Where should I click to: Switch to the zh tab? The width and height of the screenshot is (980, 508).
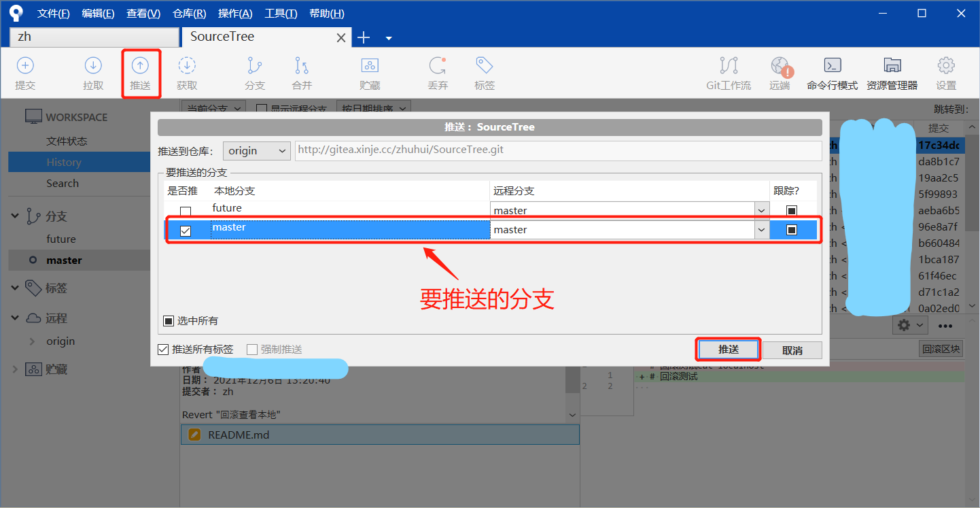coord(94,37)
